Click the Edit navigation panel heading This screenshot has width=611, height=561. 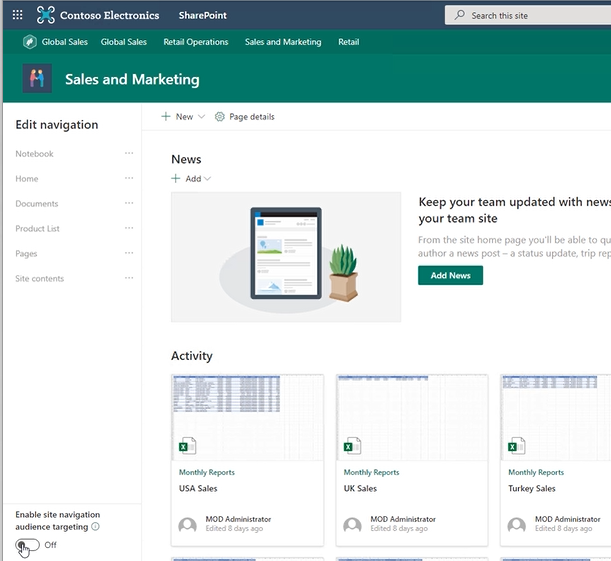[x=57, y=125]
